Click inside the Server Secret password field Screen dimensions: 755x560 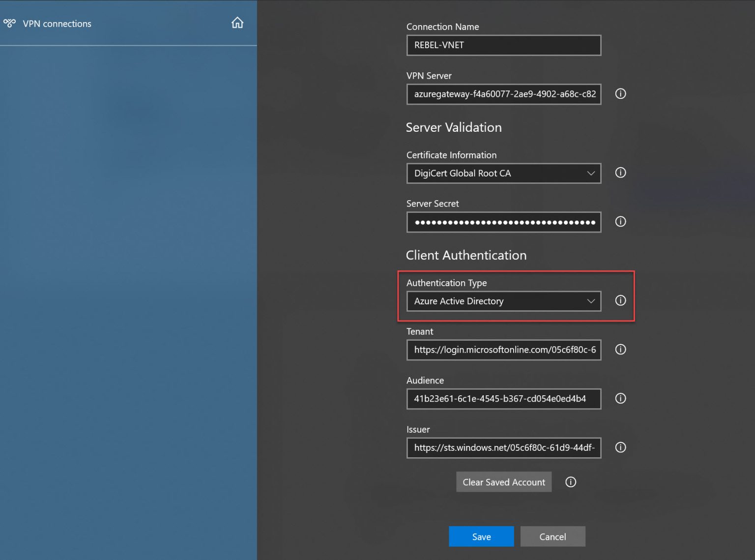point(503,222)
